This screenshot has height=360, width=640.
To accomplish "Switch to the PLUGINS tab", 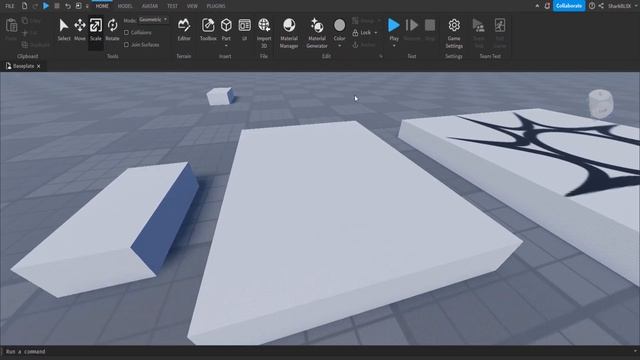I will pos(216,6).
